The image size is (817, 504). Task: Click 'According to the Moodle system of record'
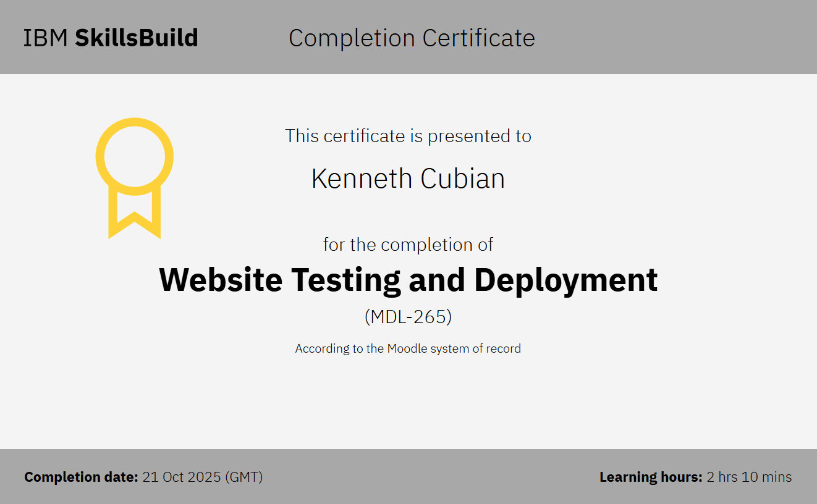tap(408, 349)
